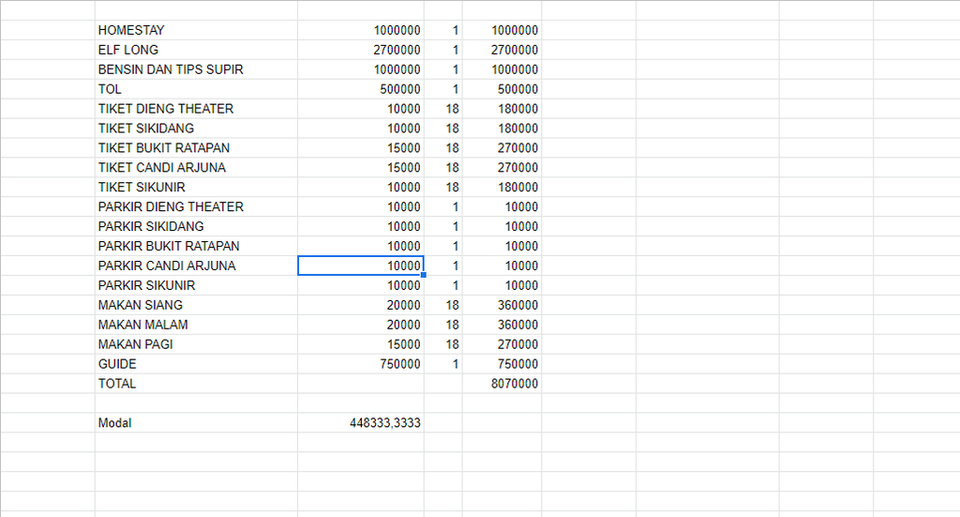
Task: Click the TOTAL value cell 8070000
Action: tap(502, 383)
